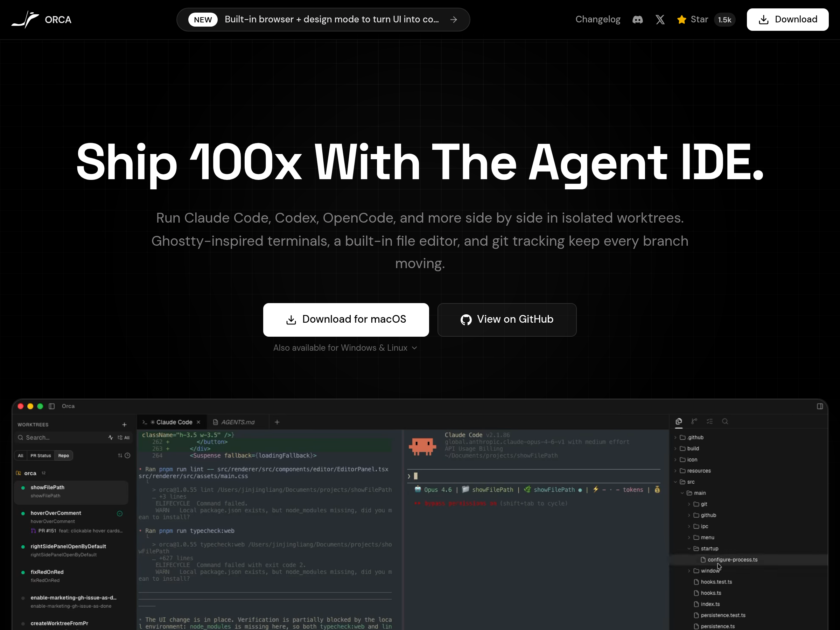Toggle the right sidebar panel icon

819,406
